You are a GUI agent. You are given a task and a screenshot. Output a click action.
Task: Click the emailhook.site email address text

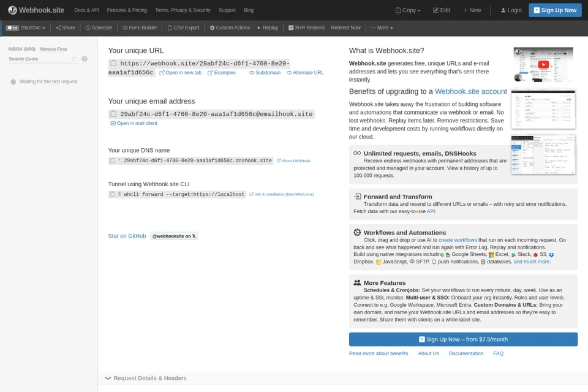[x=216, y=114]
